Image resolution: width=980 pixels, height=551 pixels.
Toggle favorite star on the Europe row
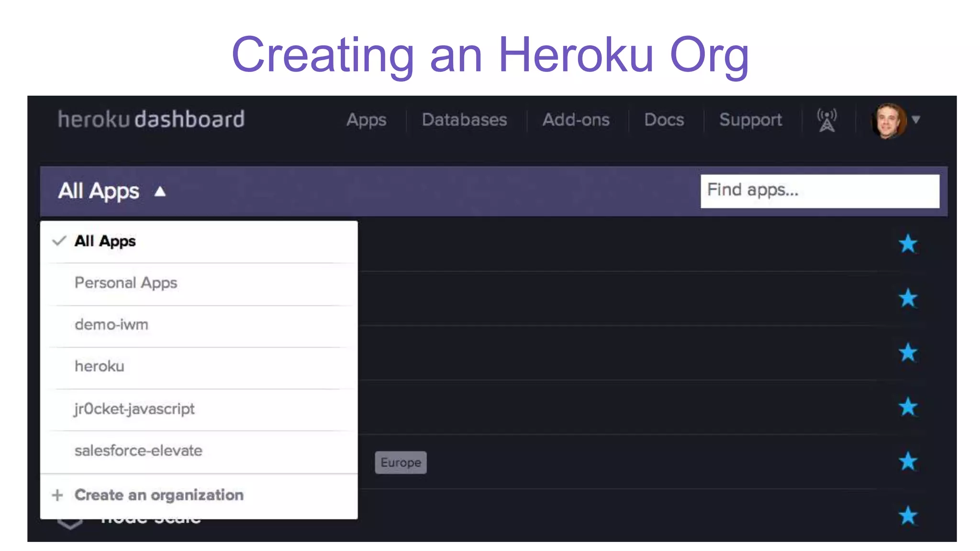(x=908, y=462)
